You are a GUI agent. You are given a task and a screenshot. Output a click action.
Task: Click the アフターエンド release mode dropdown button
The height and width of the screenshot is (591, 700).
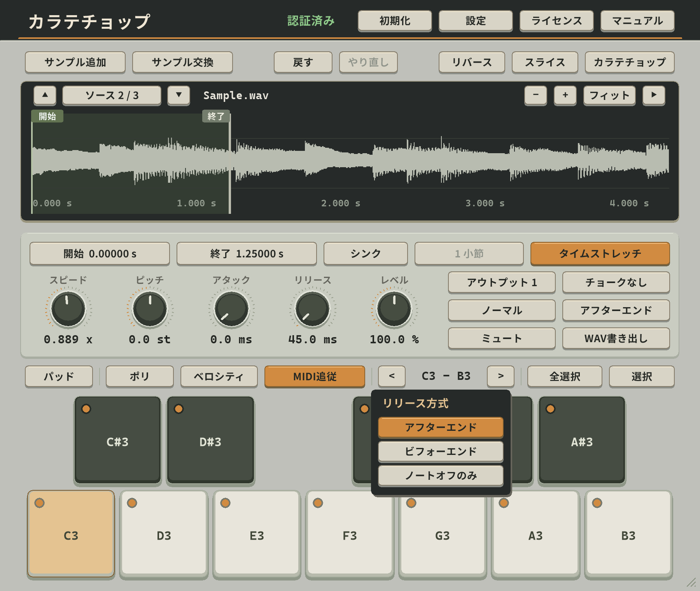[616, 310]
